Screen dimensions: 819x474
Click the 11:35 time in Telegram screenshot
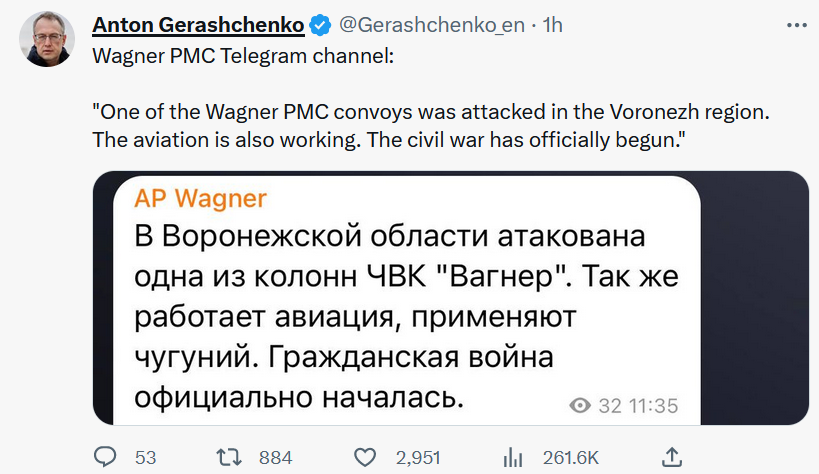pos(652,405)
